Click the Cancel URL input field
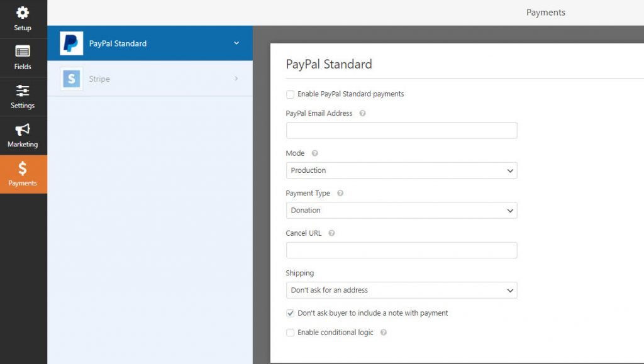Image resolution: width=644 pixels, height=364 pixels. [401, 250]
